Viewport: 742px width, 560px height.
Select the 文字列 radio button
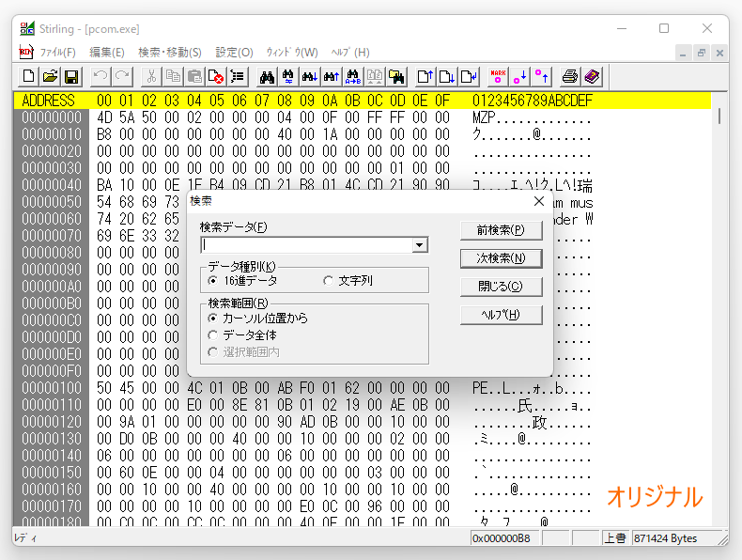[328, 281]
